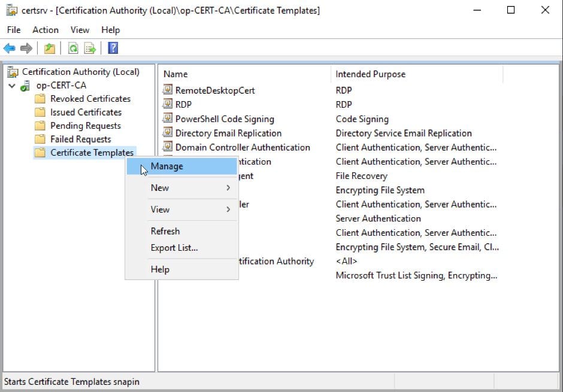The image size is (563, 392).
Task: Click Encrypting File System, Secure Email purpose cell
Action: click(x=417, y=247)
